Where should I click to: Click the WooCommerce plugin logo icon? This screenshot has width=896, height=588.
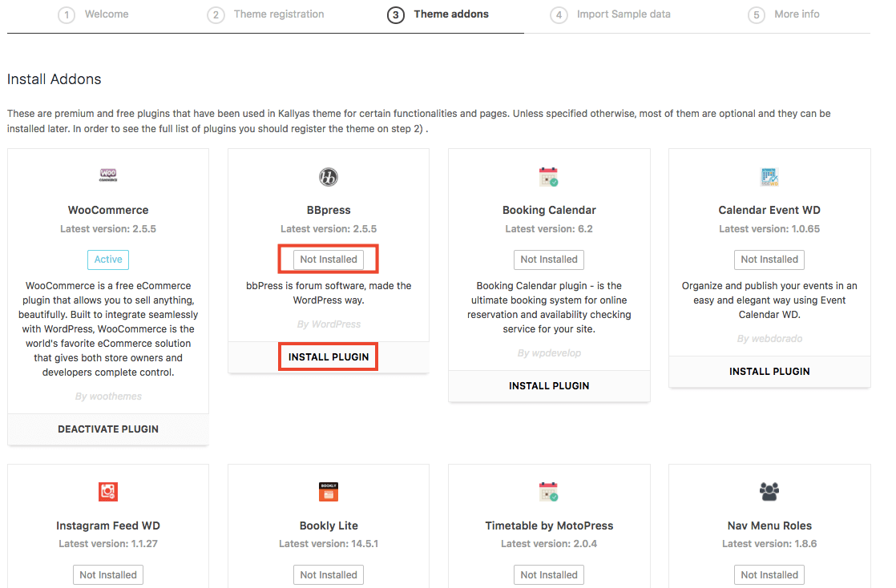[108, 175]
